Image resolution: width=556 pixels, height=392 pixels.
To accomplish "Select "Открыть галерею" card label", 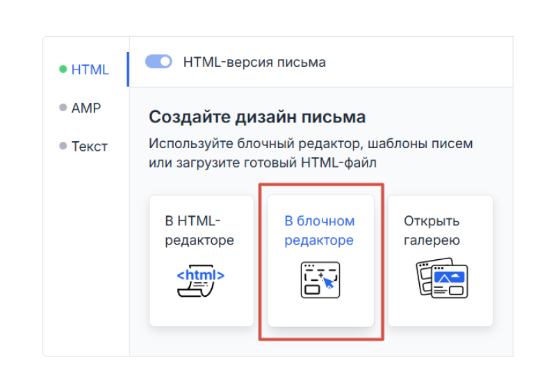I will click(x=432, y=231).
